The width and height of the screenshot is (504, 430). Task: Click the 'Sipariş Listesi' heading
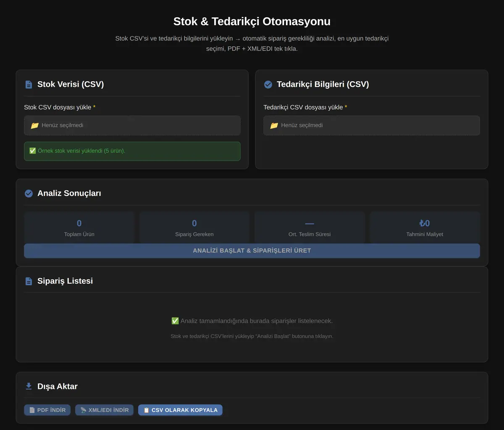click(65, 281)
